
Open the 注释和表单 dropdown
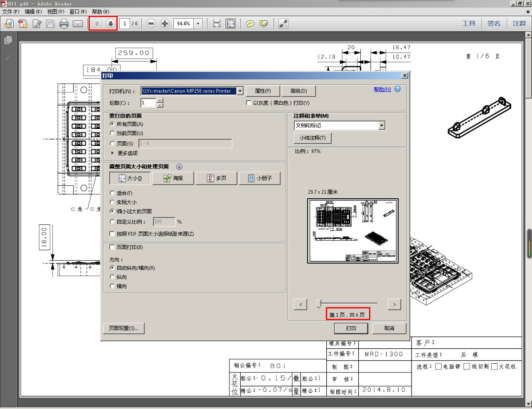(x=381, y=125)
